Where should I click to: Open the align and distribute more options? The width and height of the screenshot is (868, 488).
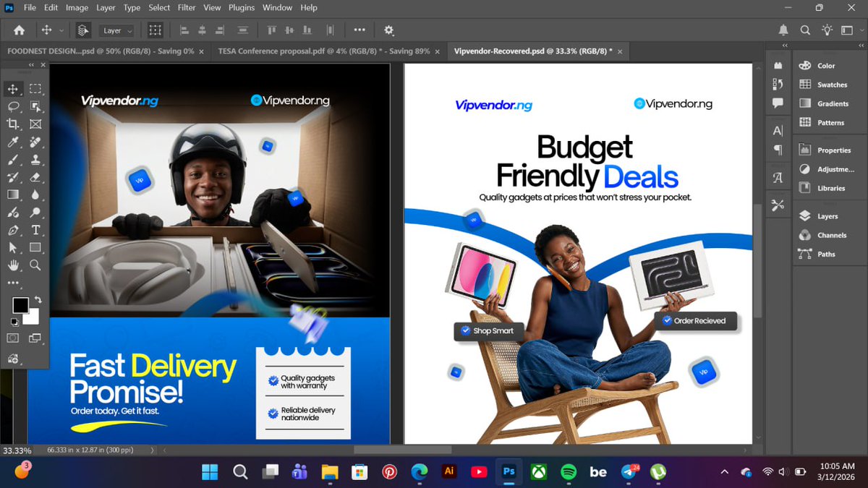tap(359, 30)
